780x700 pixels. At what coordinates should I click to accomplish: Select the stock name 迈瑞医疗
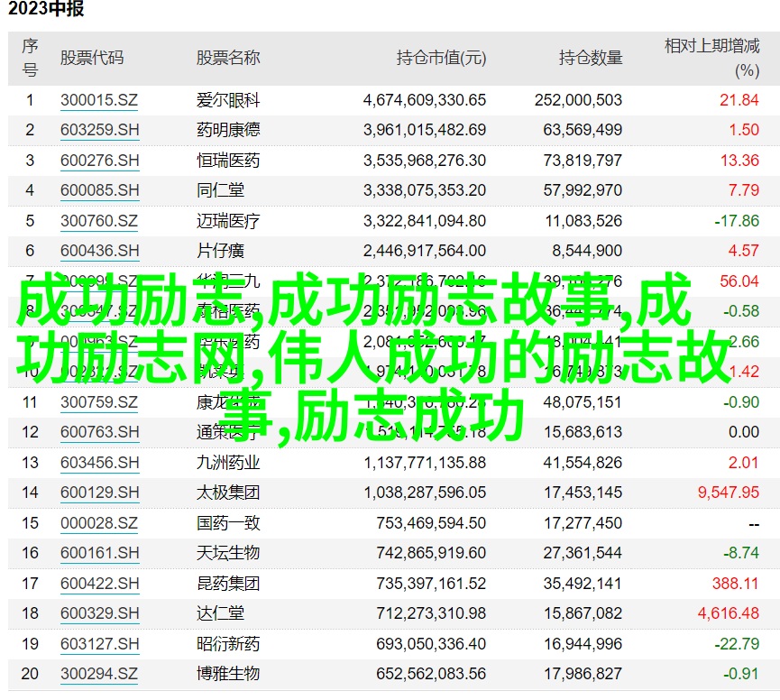pos(228,221)
